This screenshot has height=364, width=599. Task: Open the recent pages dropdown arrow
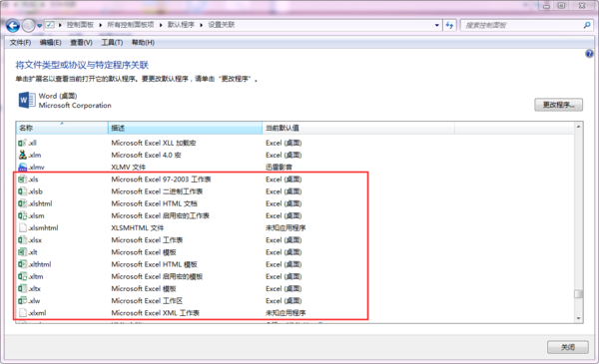click(39, 26)
